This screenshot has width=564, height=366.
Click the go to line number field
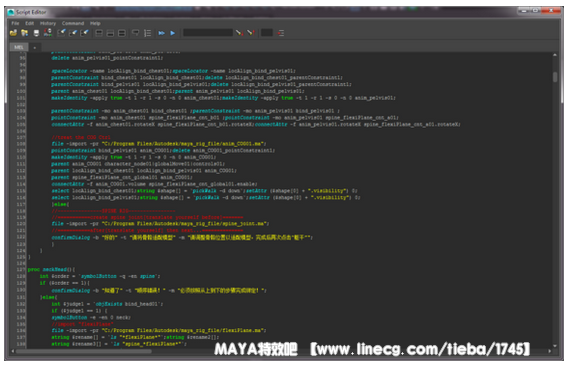267,33
